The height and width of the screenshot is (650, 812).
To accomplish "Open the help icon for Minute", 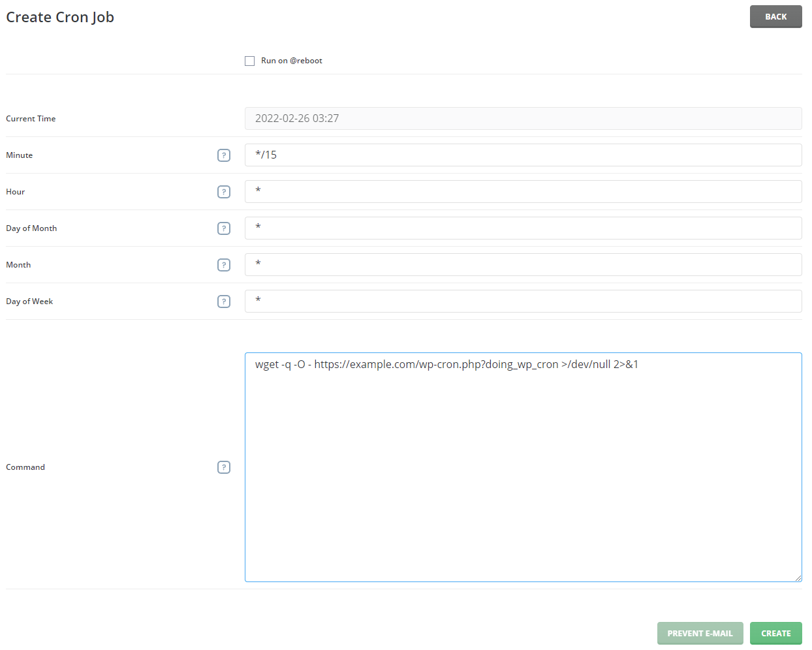I will point(224,155).
